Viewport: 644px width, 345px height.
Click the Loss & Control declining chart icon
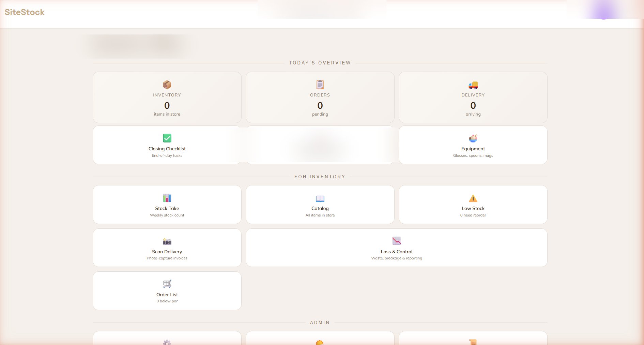coord(397,241)
